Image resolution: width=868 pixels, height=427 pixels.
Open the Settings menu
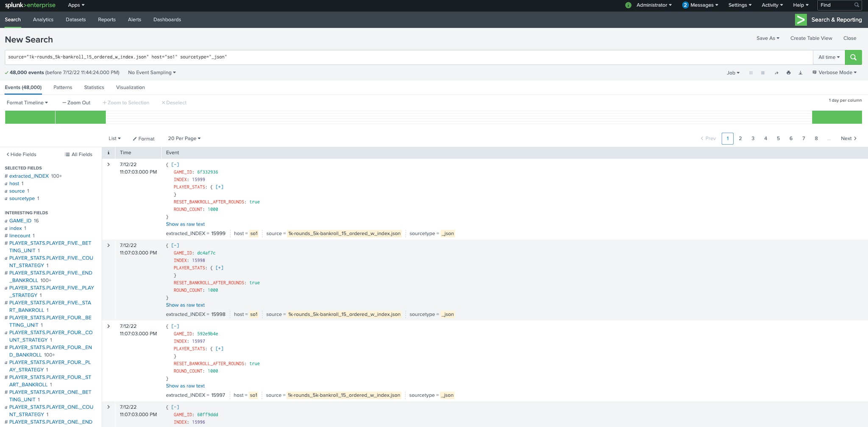[x=740, y=5]
